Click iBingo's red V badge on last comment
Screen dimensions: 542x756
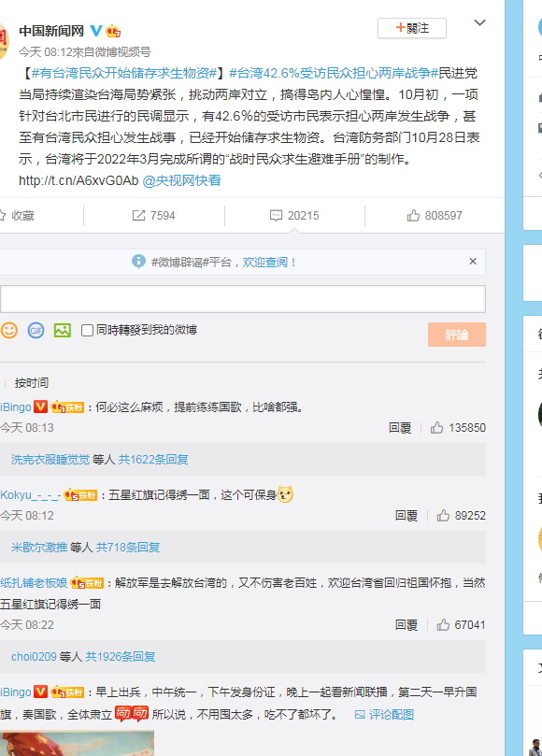[x=40, y=692]
